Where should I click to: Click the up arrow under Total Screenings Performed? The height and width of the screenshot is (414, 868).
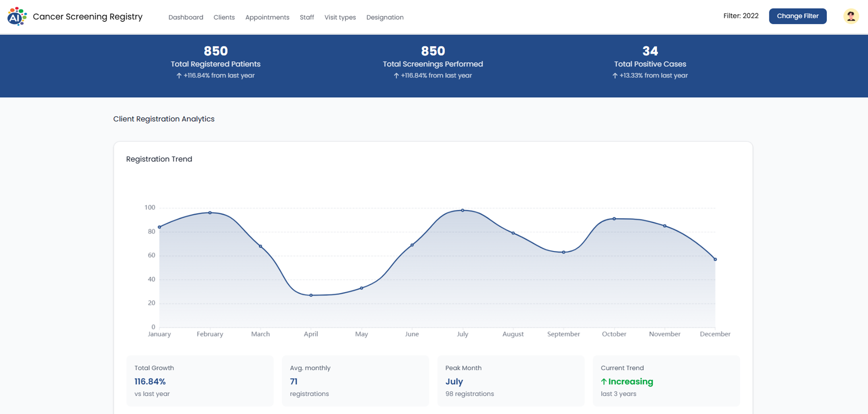click(x=396, y=76)
